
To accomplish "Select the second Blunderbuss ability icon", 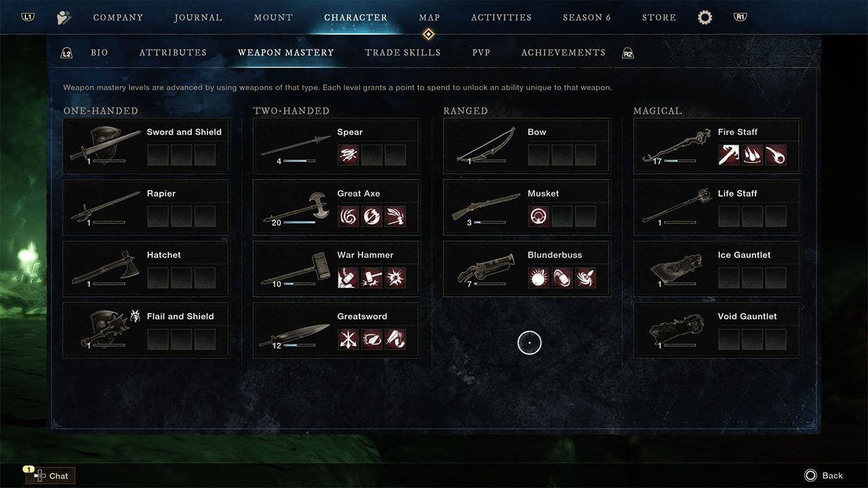I will tap(562, 278).
